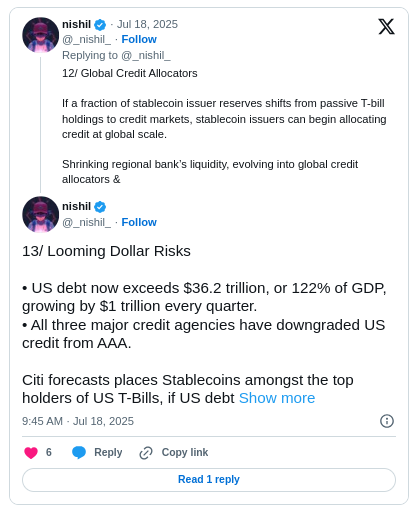Click the pink heart like icon
Image resolution: width=415 pixels, height=517 pixels.
click(31, 452)
